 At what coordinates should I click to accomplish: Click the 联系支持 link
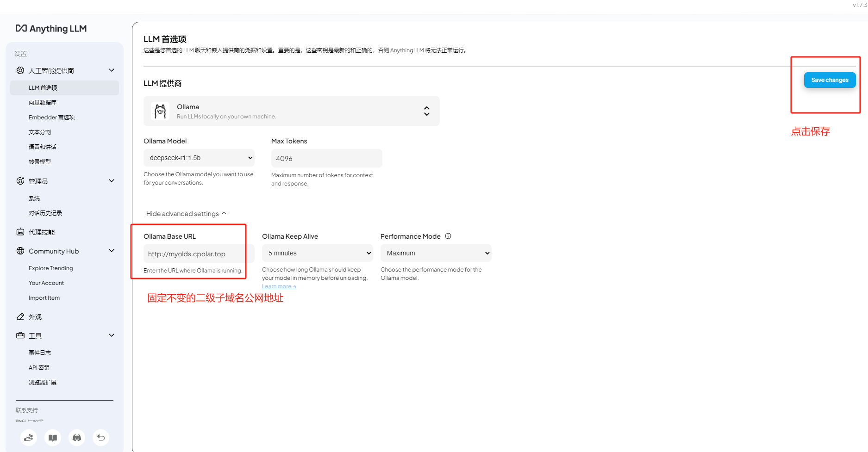pyautogui.click(x=27, y=410)
